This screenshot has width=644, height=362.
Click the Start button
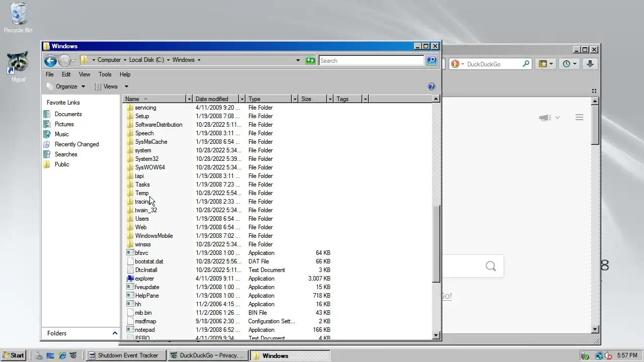(x=14, y=355)
